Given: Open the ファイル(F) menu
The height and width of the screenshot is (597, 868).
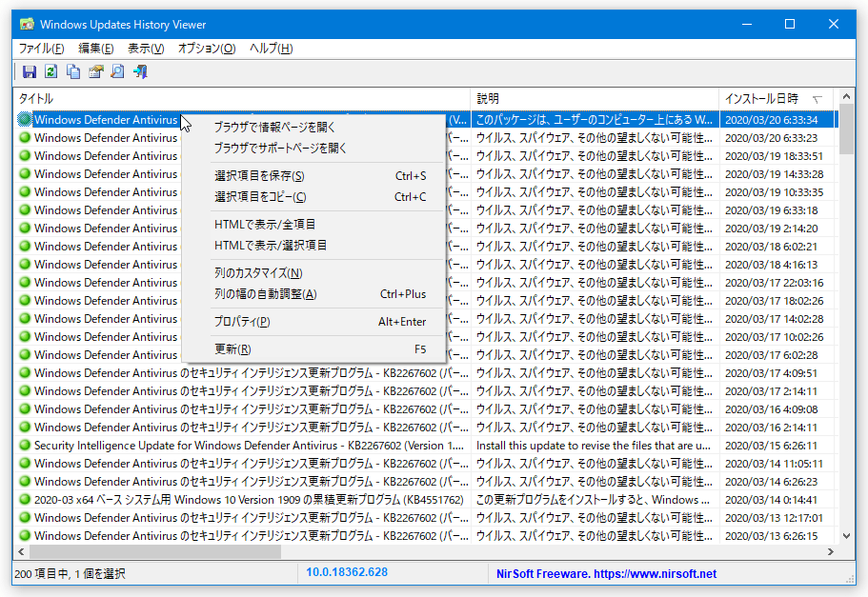Looking at the screenshot, I should [42, 49].
